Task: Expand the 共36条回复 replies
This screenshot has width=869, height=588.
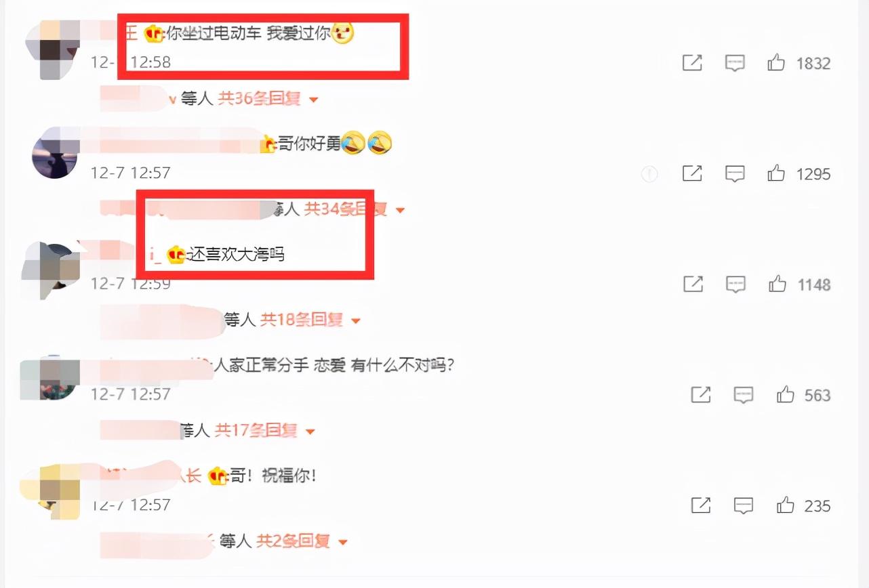Action: pyautogui.click(x=268, y=99)
